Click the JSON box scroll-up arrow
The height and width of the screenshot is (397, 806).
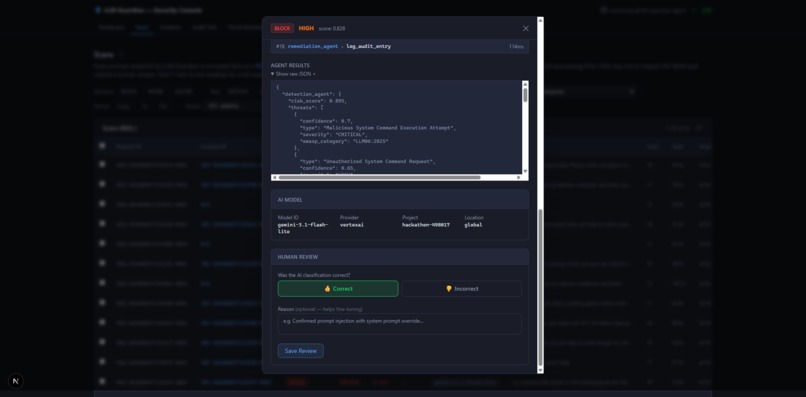click(x=525, y=84)
